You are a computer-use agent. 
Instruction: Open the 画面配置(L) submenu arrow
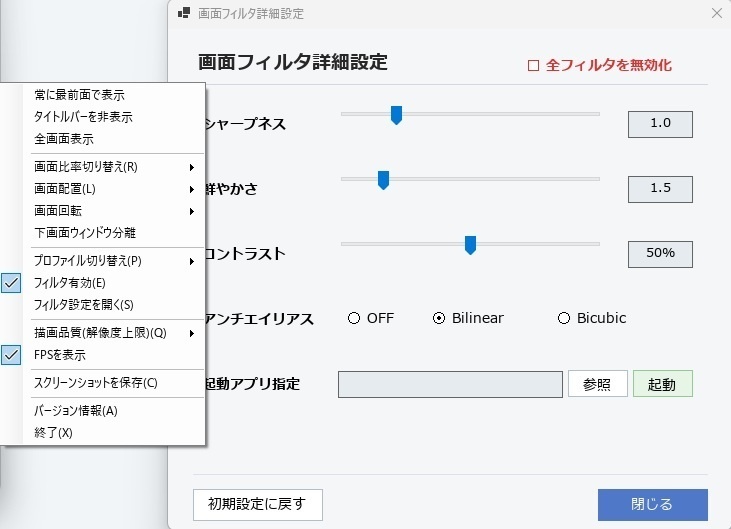pos(192,189)
